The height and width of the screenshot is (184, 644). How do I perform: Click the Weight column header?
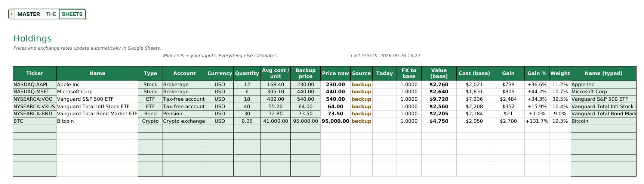[x=560, y=74]
